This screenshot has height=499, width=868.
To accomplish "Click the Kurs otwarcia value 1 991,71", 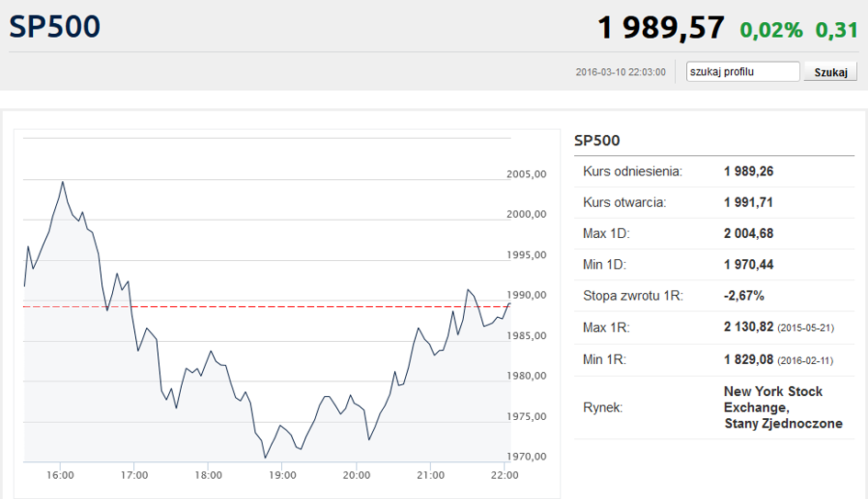I will coord(749,202).
